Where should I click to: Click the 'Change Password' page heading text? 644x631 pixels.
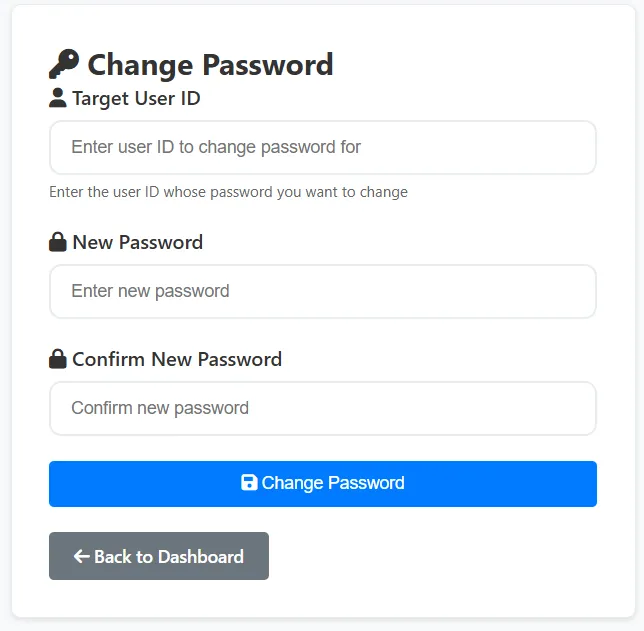(x=210, y=65)
